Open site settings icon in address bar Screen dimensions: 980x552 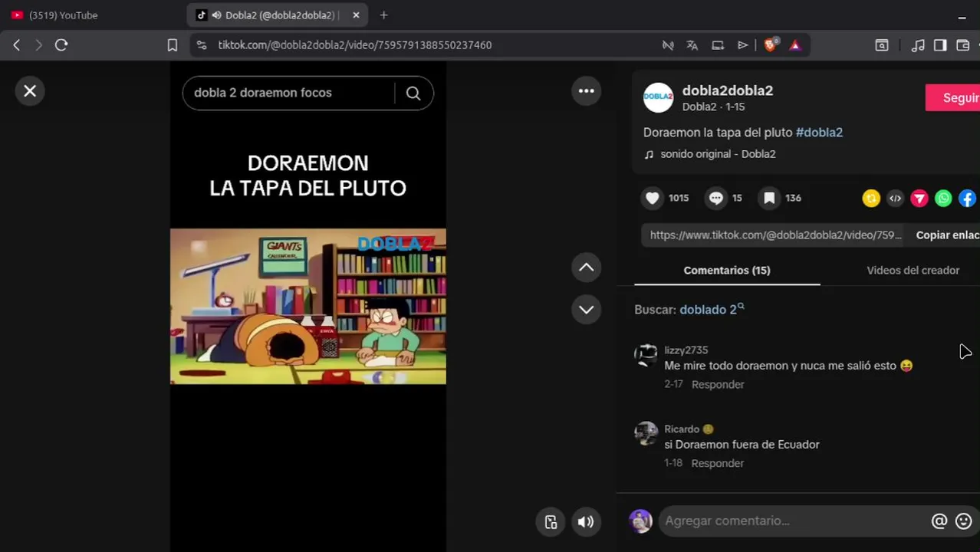[201, 45]
